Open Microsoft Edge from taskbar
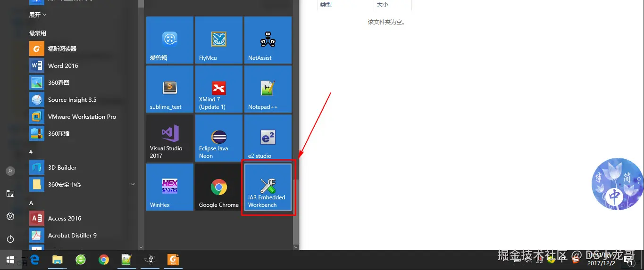 click(34, 260)
